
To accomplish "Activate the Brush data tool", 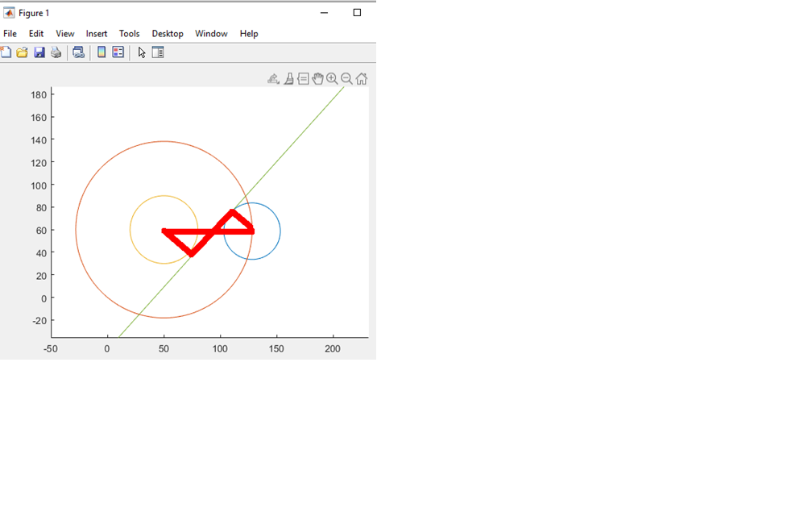I will tap(289, 79).
